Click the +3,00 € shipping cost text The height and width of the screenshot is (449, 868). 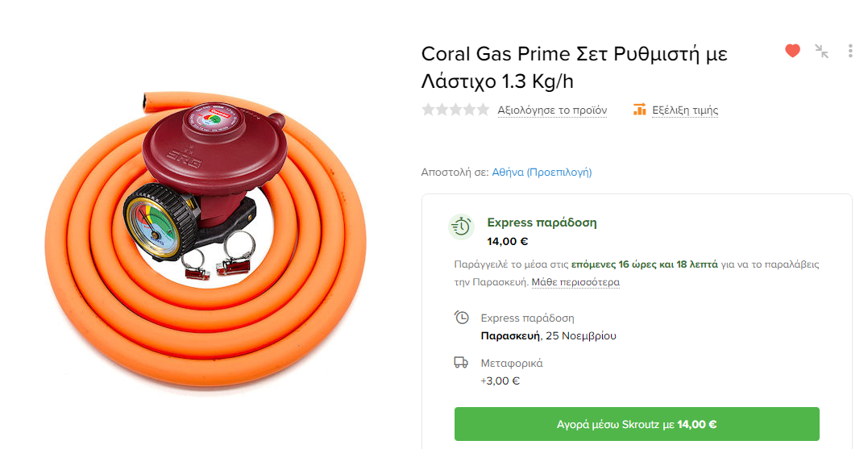500,381
